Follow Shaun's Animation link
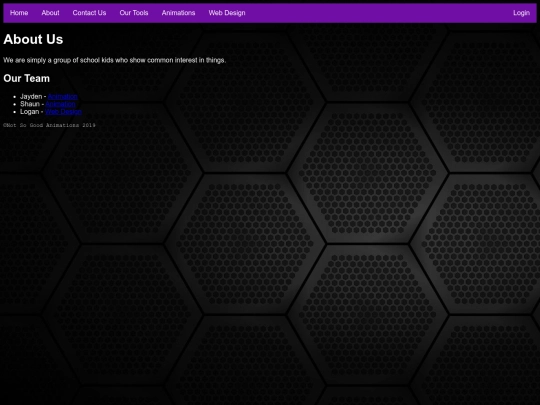This screenshot has width=540, height=405. (60, 104)
